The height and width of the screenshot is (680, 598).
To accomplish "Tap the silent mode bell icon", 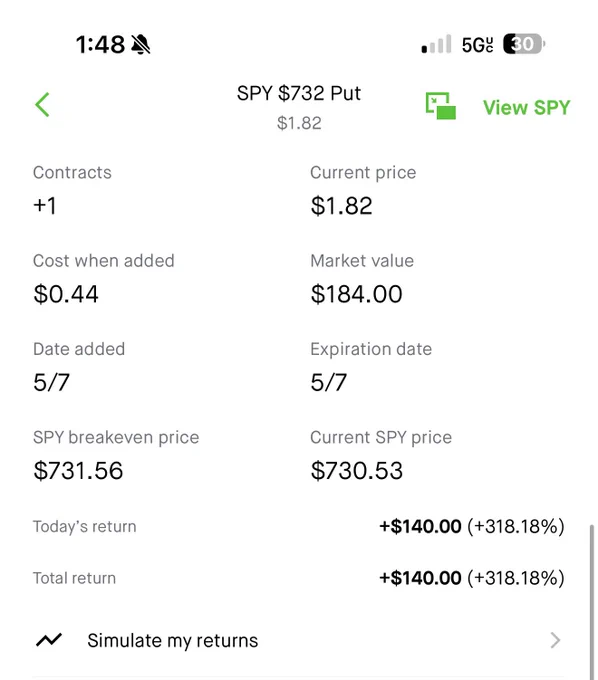I will tap(141, 44).
